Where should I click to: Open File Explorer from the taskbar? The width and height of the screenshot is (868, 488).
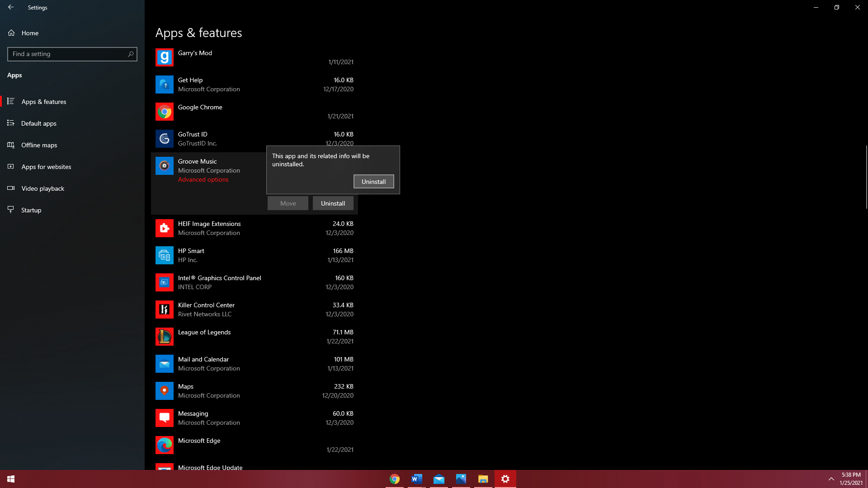pyautogui.click(x=483, y=479)
